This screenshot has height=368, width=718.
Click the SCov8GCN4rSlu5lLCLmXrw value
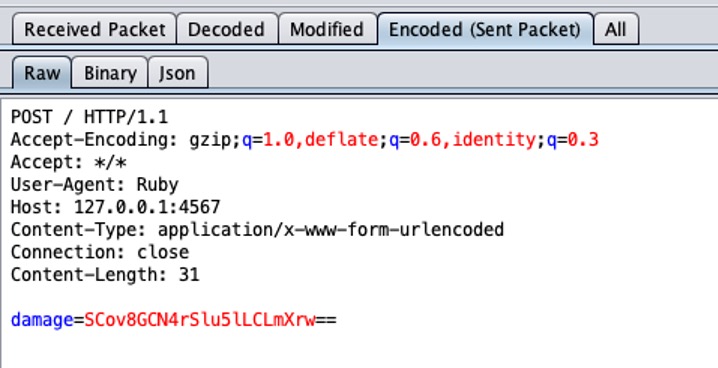click(x=200, y=319)
